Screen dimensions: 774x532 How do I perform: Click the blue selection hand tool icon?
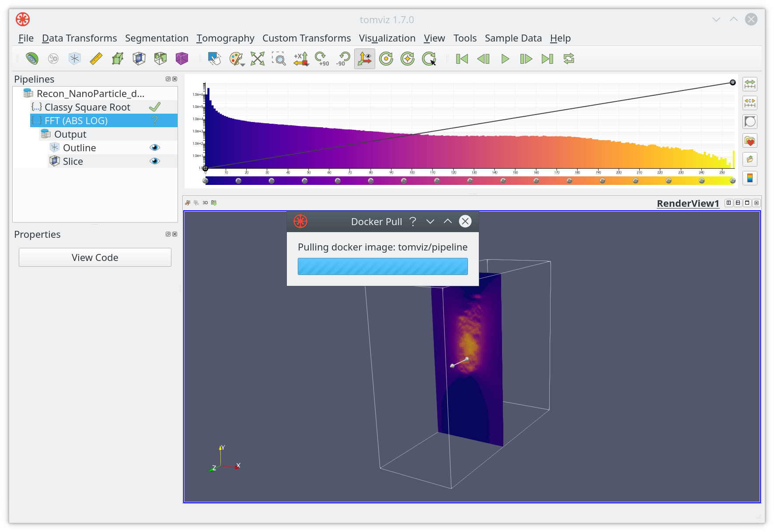(214, 59)
